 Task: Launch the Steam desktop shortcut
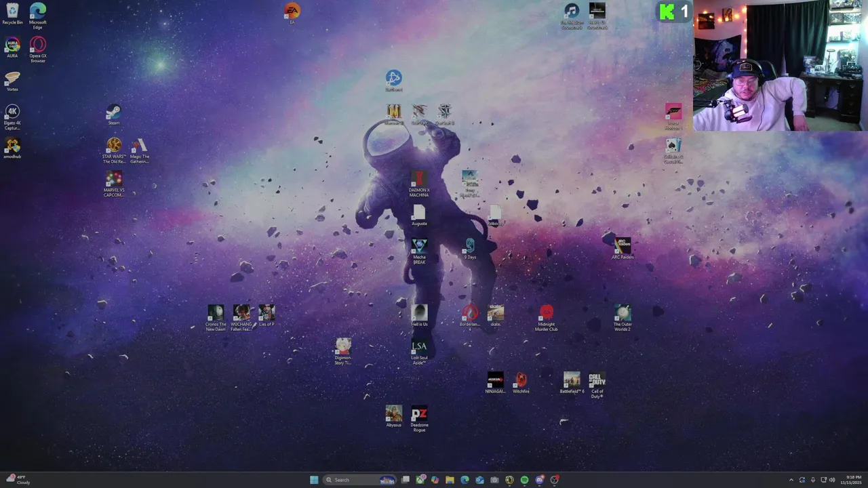pos(114,115)
